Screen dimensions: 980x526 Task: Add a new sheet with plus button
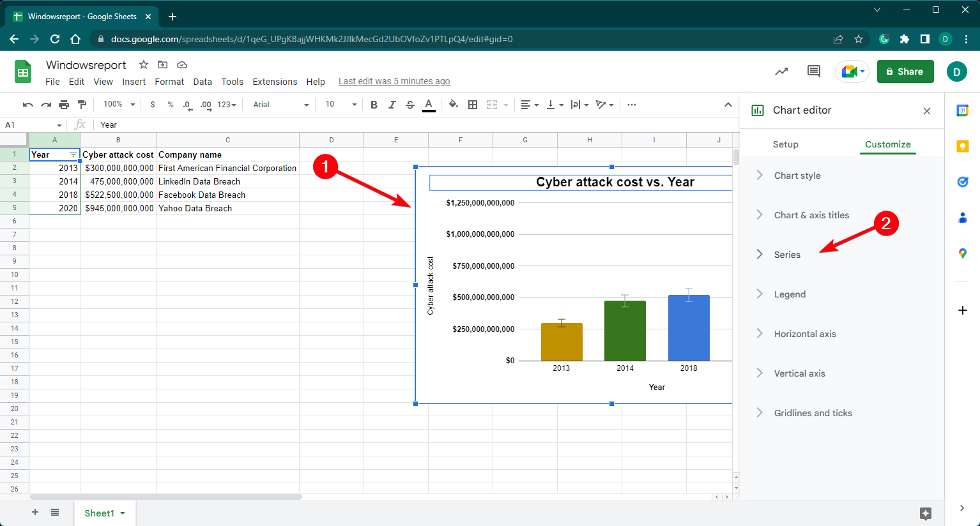[35, 513]
